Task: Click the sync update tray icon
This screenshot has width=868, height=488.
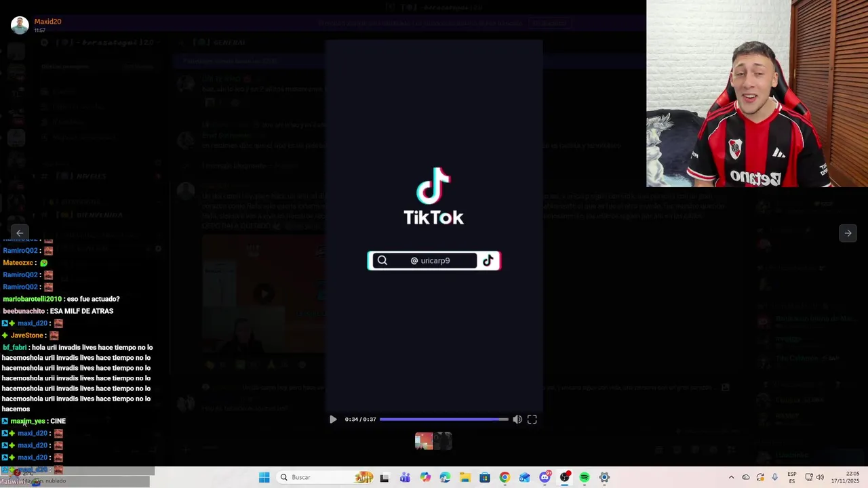Action: click(760, 477)
